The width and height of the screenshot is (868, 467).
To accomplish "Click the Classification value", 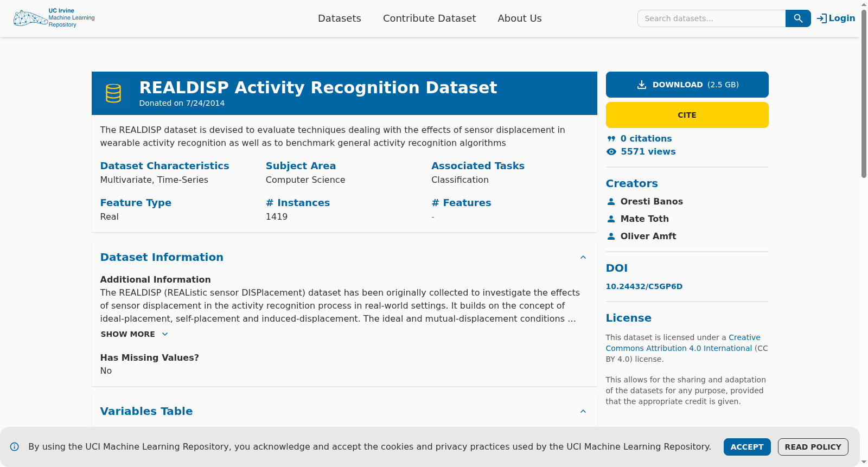I will point(460,180).
